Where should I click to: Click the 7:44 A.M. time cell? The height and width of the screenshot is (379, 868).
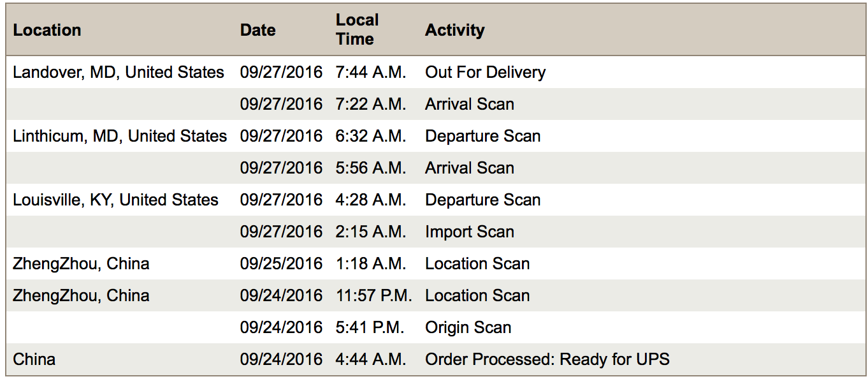point(371,72)
